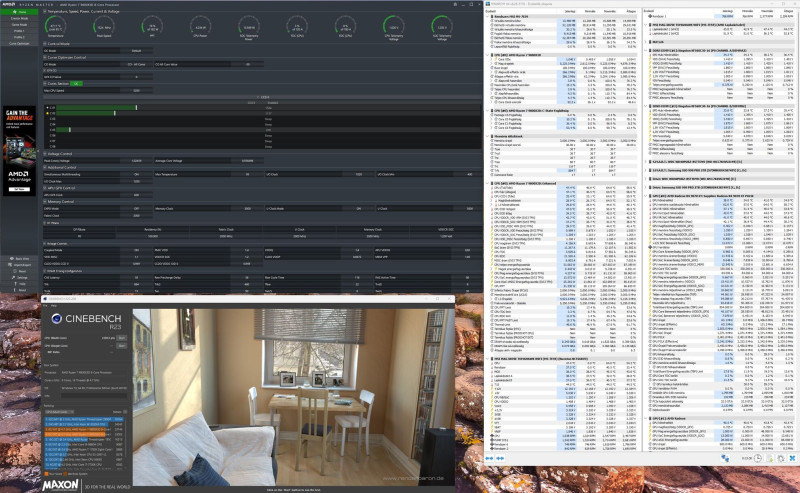This screenshot has width=800, height=493.
Task: Select the top Threadripper ranking row in Cinebench
Action: [84, 419]
